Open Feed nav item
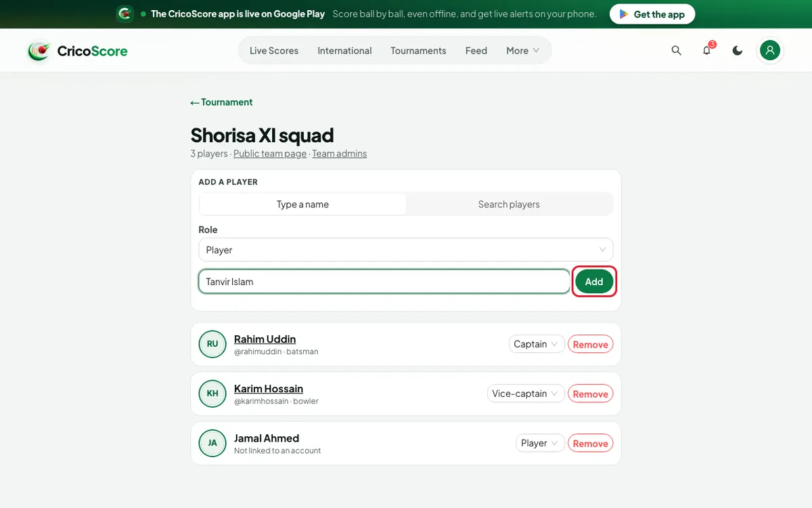 [x=476, y=51]
